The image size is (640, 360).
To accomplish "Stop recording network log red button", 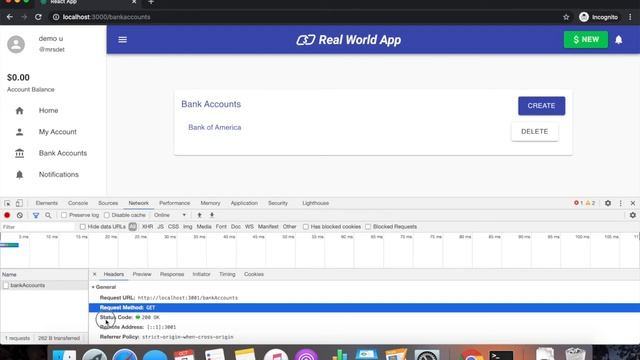I will [7, 215].
